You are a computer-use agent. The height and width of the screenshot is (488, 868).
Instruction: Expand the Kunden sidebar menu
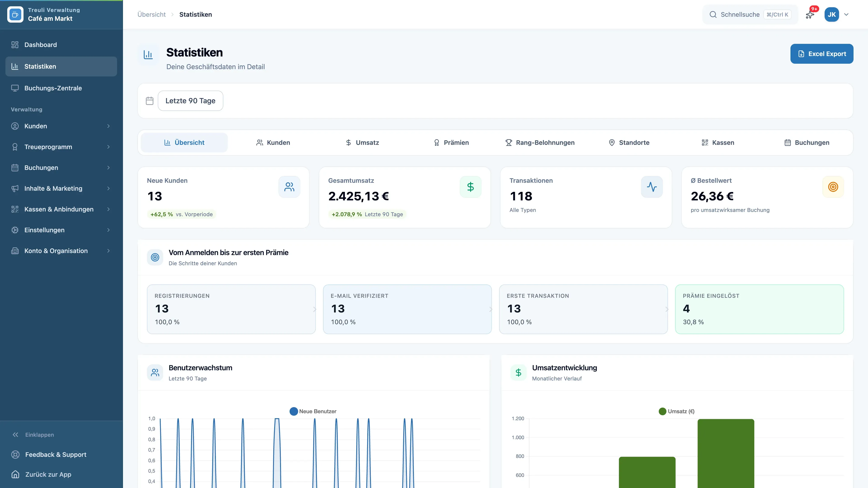click(x=61, y=126)
